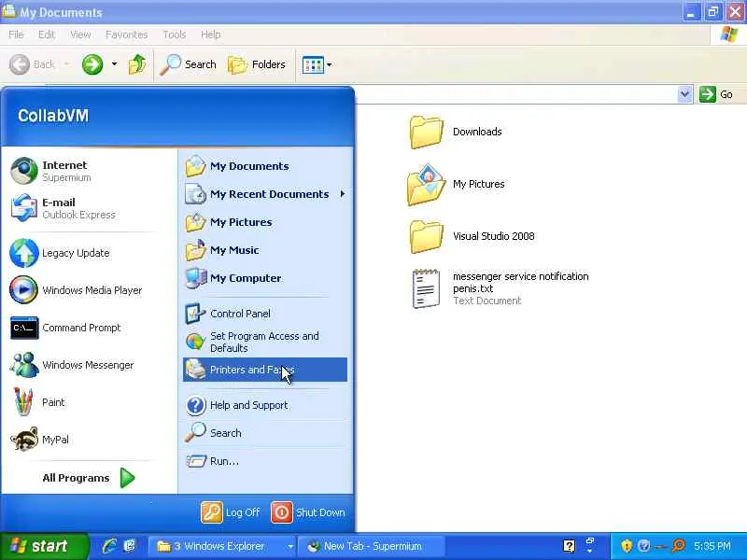Click Show Desktop quick launch icon
Screen dimensions: 747x560
click(130, 546)
